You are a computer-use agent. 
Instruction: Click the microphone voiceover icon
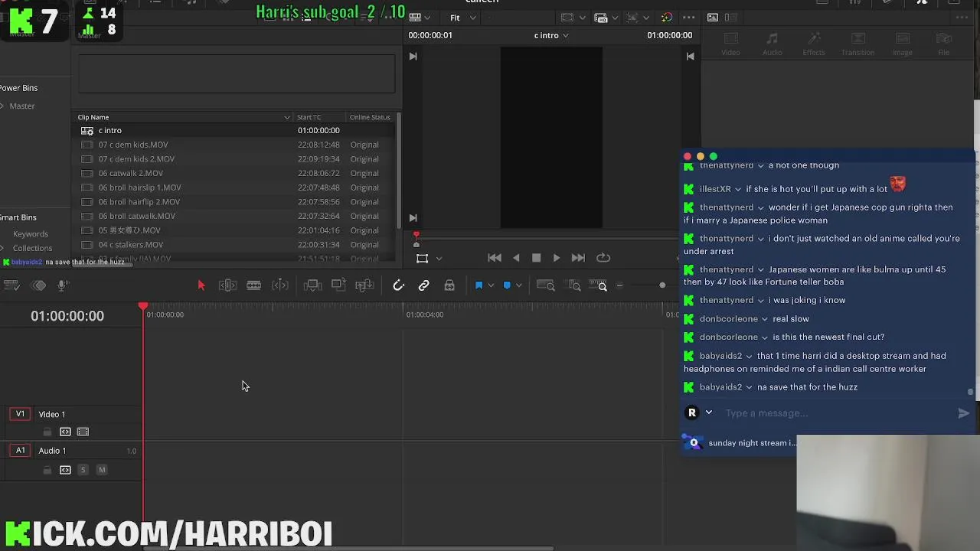(x=63, y=285)
